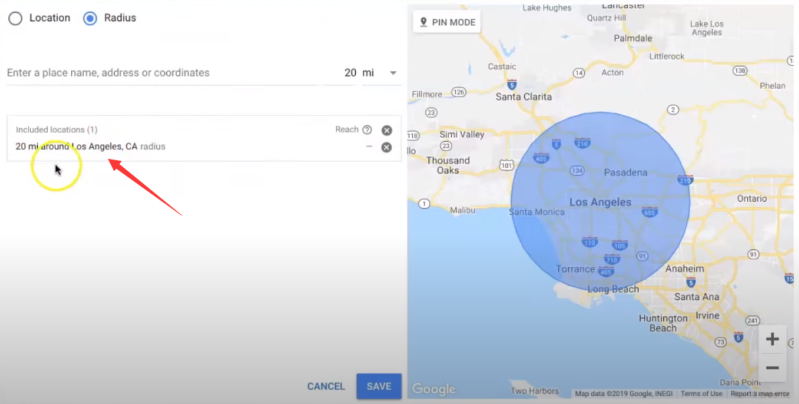Open the mi distance unit dropdown
The image size is (799, 404).
click(x=381, y=73)
